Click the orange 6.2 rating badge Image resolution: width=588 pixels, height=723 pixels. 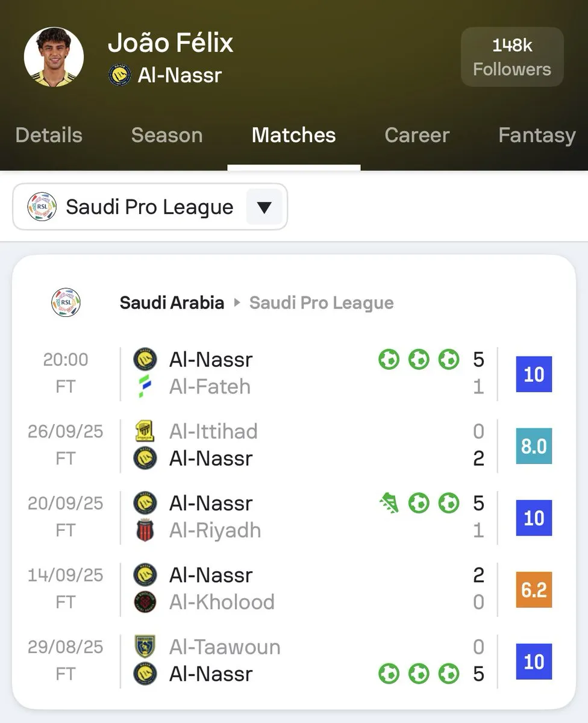[x=534, y=589]
